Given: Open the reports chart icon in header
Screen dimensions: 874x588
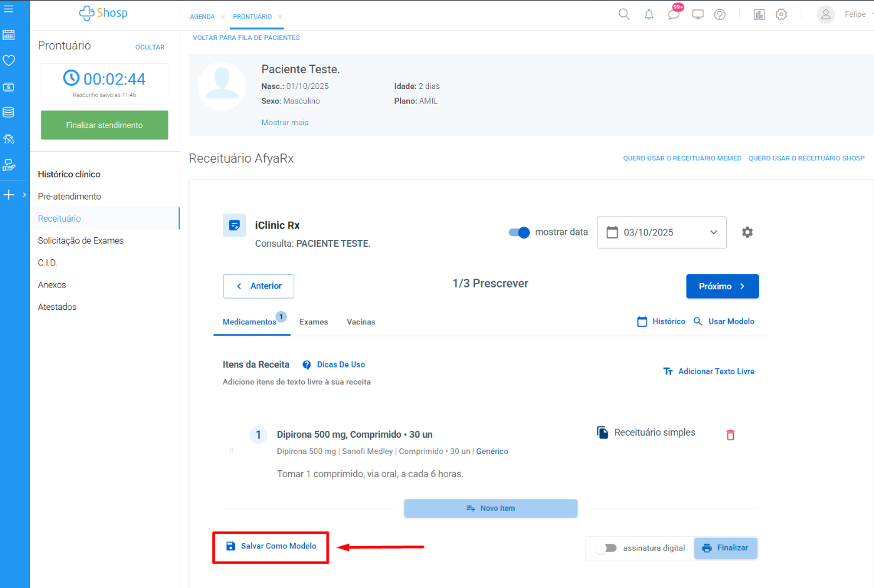Looking at the screenshot, I should click(759, 14).
